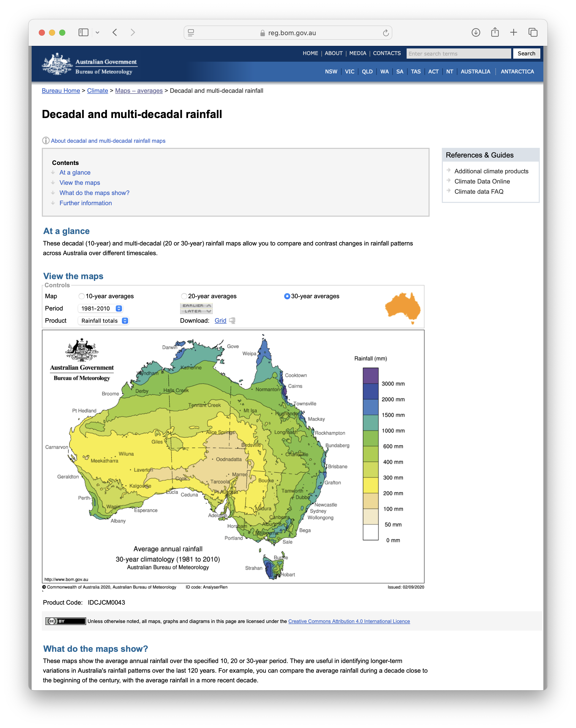Open the MEDIA menu item

tap(358, 53)
